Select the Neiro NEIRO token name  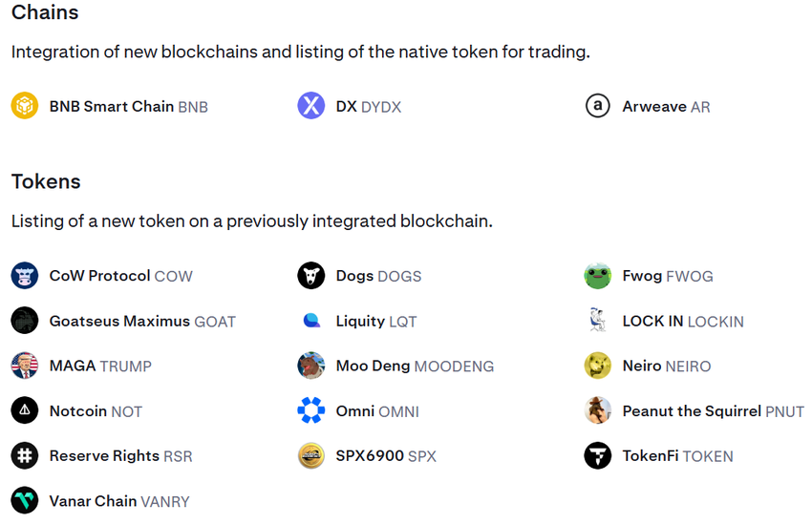pos(666,367)
